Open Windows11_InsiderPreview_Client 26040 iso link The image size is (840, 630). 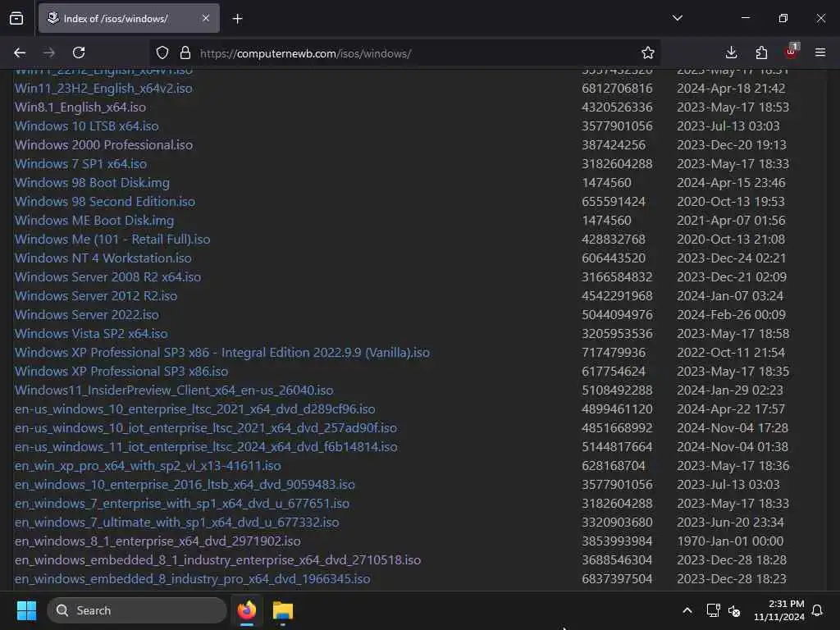pos(174,390)
